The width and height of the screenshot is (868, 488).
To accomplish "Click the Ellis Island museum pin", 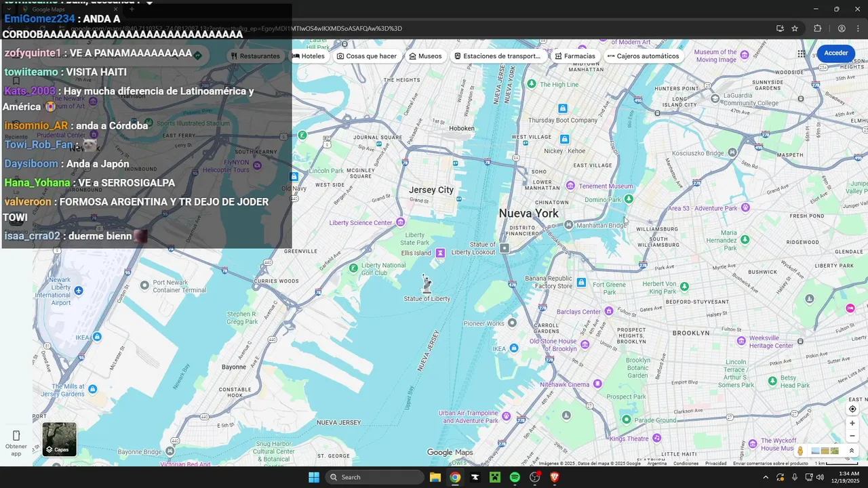I will tap(441, 253).
